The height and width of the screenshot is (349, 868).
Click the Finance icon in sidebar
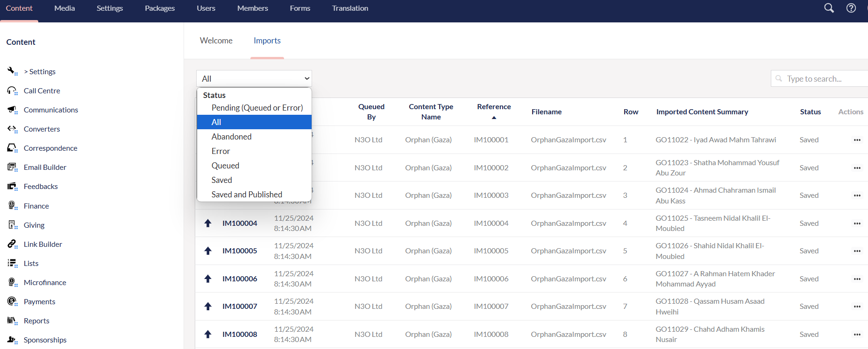tap(12, 206)
